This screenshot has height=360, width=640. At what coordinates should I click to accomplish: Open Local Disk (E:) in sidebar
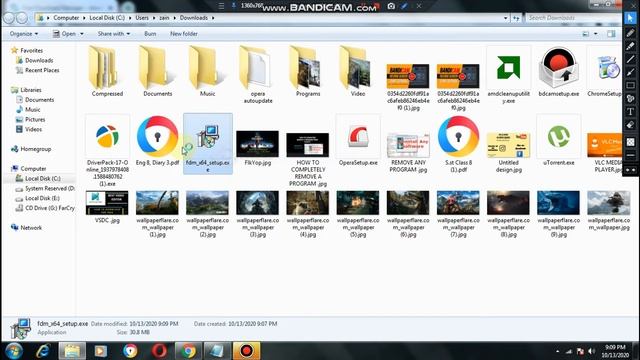coord(42,198)
